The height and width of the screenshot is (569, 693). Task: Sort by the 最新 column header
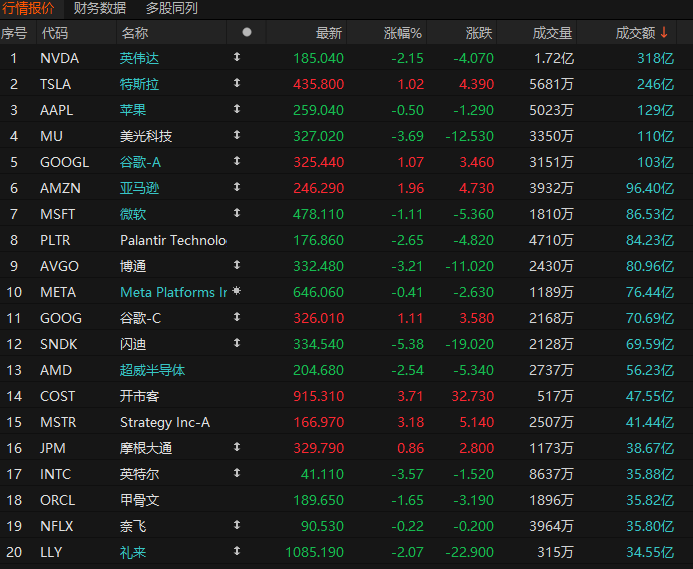(x=329, y=33)
